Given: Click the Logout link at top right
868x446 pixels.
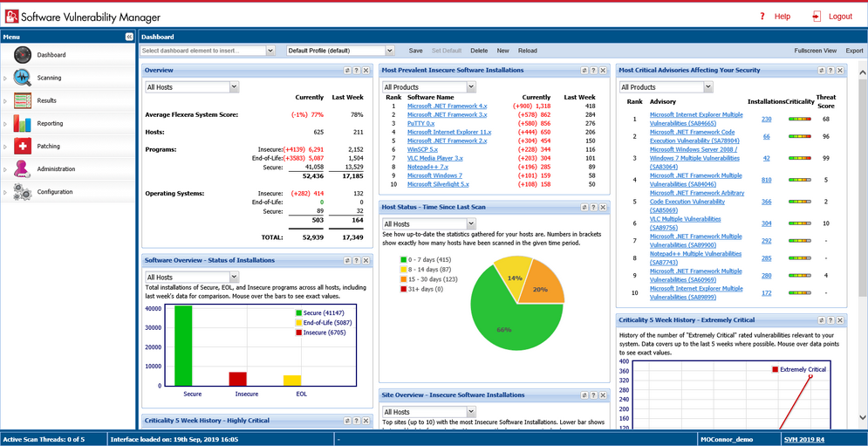Looking at the screenshot, I should pos(839,17).
